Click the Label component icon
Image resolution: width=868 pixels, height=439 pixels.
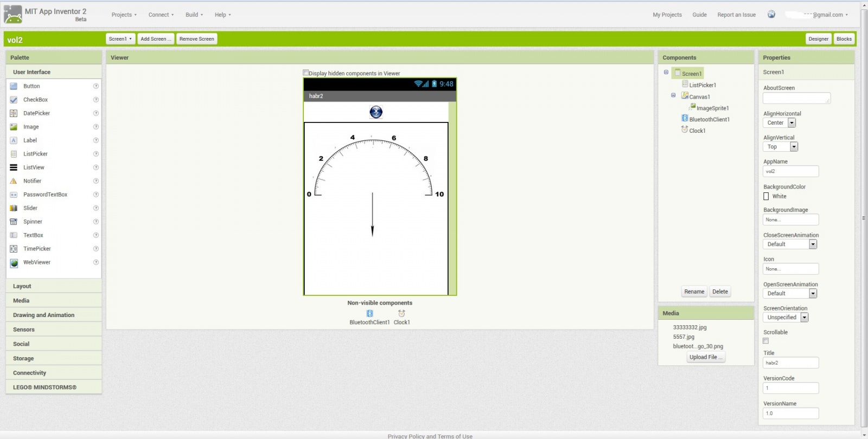14,140
